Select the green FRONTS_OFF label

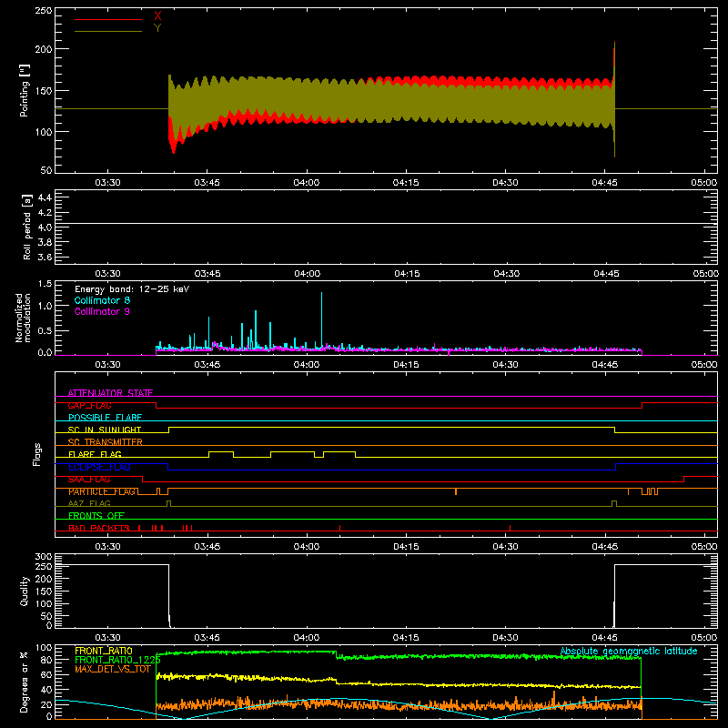click(96, 516)
